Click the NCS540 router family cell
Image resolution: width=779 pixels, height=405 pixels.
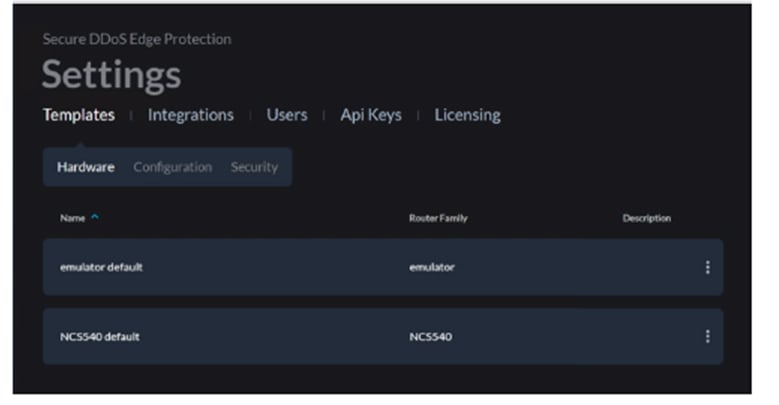(430, 336)
